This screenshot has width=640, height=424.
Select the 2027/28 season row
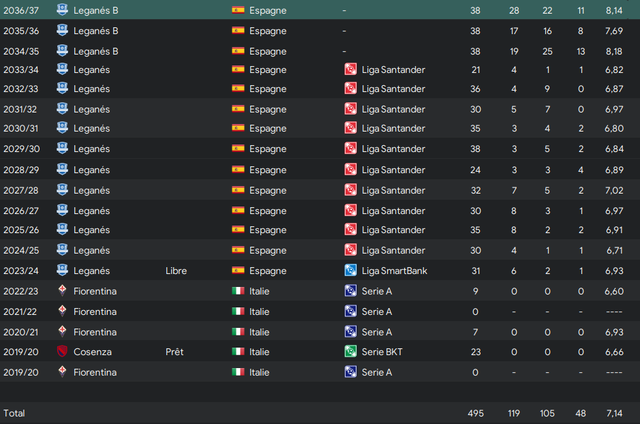click(x=320, y=190)
